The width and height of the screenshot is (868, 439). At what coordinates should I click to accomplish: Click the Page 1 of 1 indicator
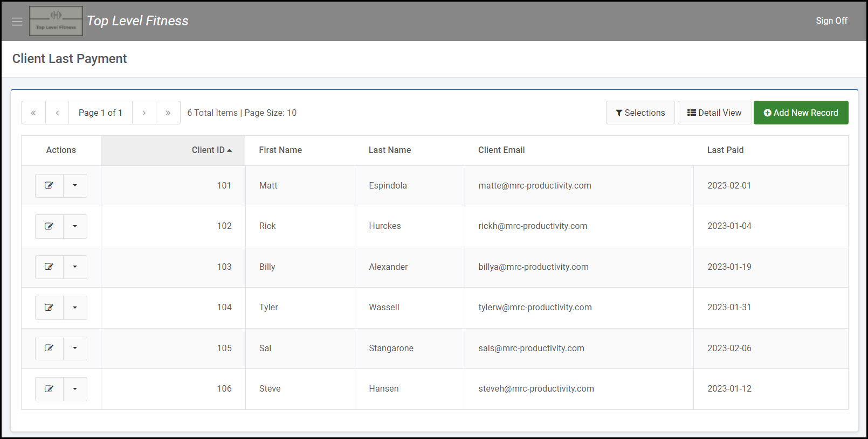point(100,113)
